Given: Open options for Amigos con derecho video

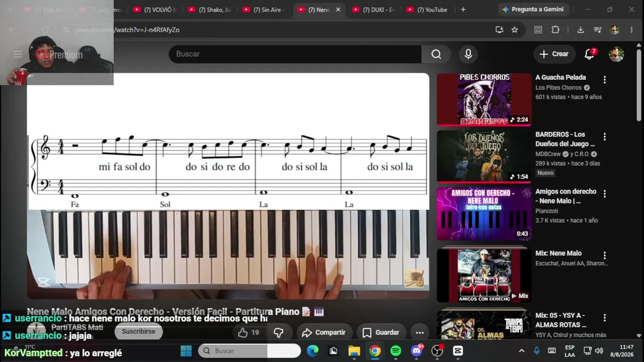Looking at the screenshot, I should [x=605, y=194].
